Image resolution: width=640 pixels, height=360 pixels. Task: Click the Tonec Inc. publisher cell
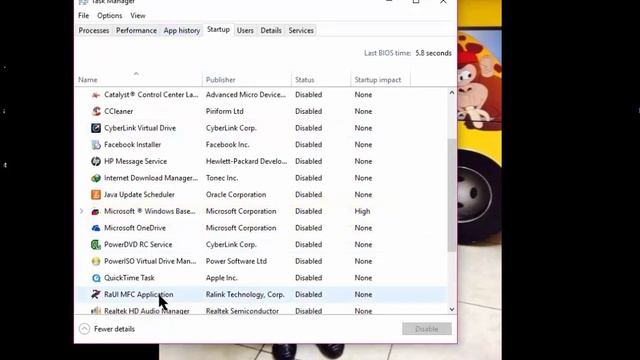[222, 178]
